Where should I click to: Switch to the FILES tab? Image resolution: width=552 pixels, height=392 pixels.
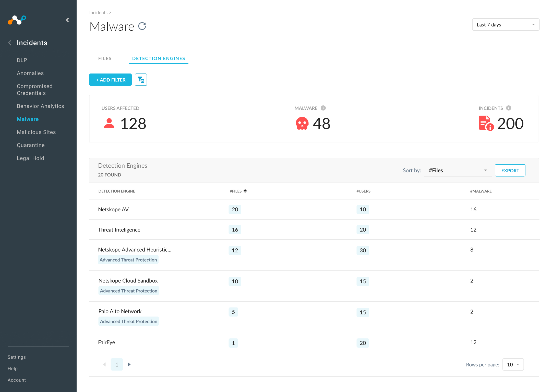click(104, 58)
